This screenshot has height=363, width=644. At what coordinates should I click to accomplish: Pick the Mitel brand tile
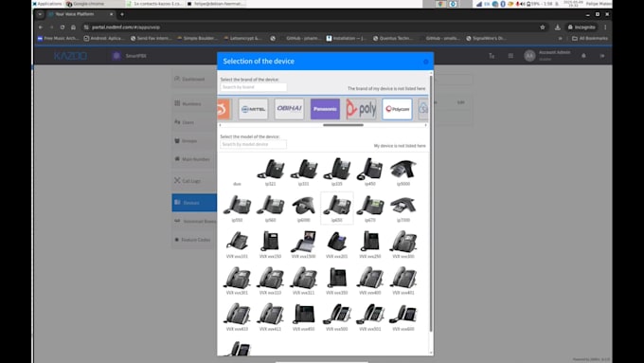click(x=253, y=109)
